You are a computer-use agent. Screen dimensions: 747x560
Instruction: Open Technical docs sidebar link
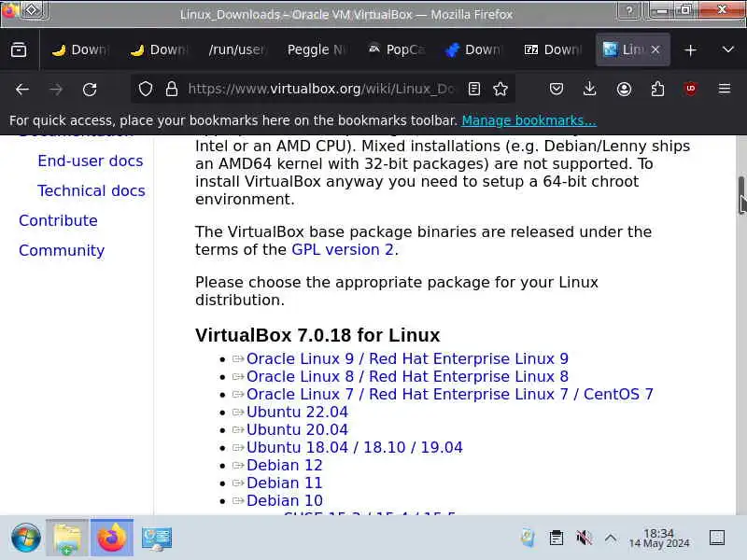pos(91,190)
